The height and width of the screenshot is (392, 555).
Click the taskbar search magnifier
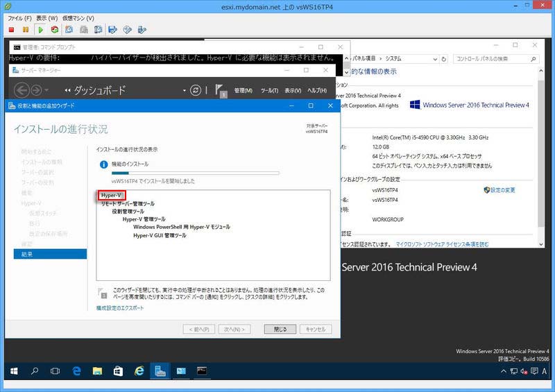(x=34, y=371)
